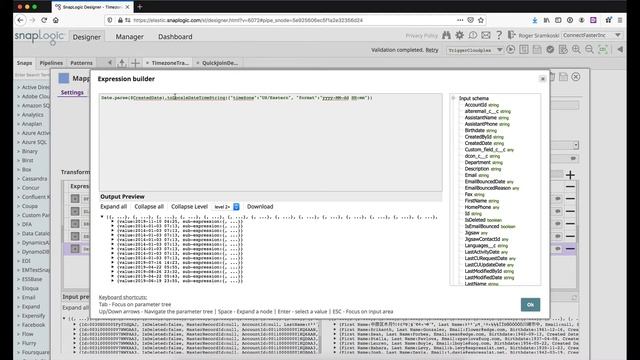640x360 pixels.
Task: Open help question mark icon
Action: pyautogui.click(x=499, y=36)
